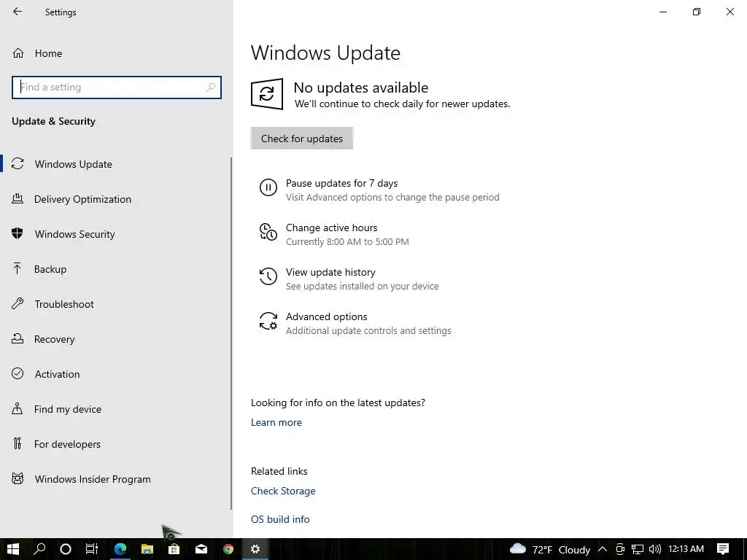747x560 pixels.
Task: Click the OS build info link
Action: click(x=280, y=519)
